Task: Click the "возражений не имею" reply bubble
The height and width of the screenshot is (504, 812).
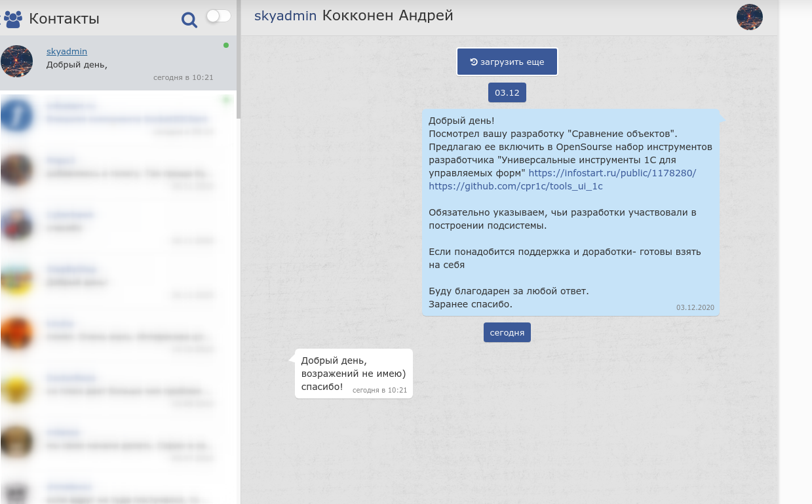Action: tap(353, 374)
